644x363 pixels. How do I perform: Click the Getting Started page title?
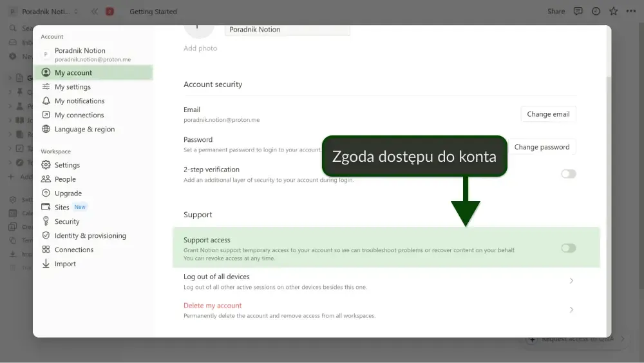[153, 12]
